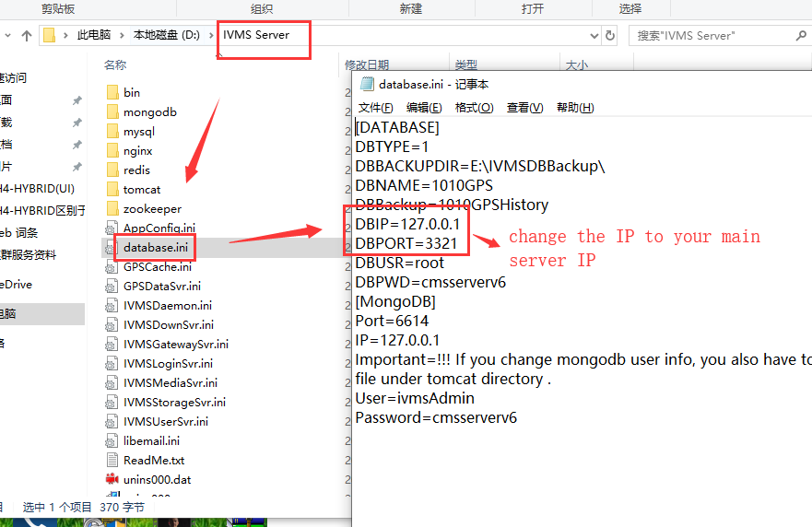Open address bar history dropdown
This screenshot has width=812, height=527.
coord(594,36)
